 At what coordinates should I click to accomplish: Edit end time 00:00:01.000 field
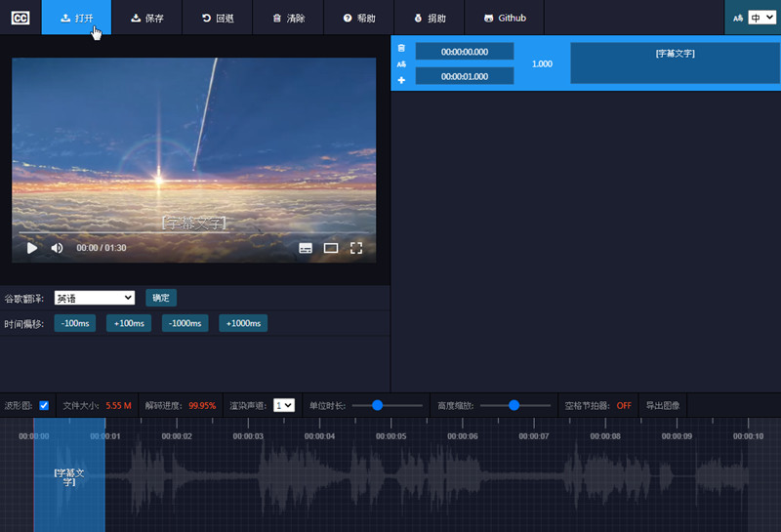coord(465,76)
